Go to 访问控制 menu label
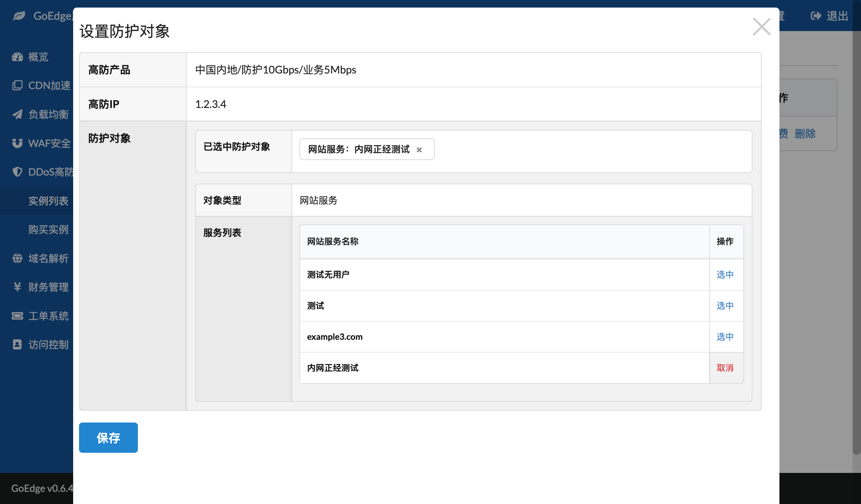Screen dimensions: 861x504 point(48,344)
